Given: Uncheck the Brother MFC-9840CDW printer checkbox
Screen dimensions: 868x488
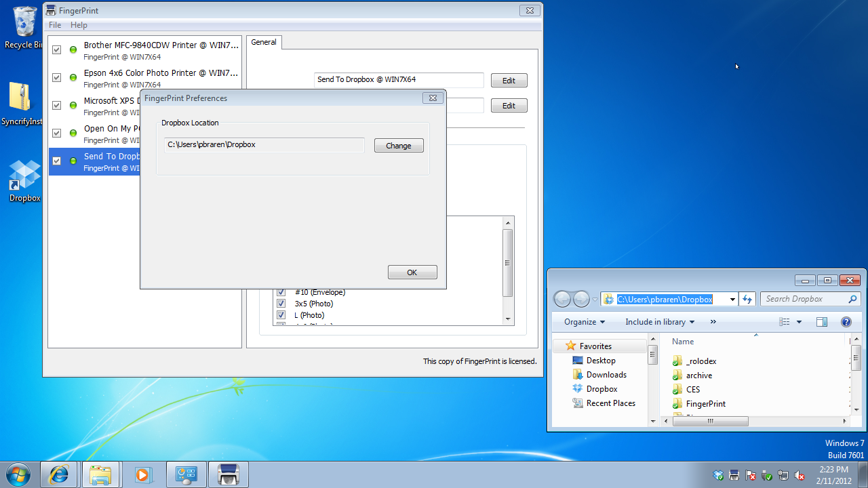Looking at the screenshot, I should coord(56,49).
